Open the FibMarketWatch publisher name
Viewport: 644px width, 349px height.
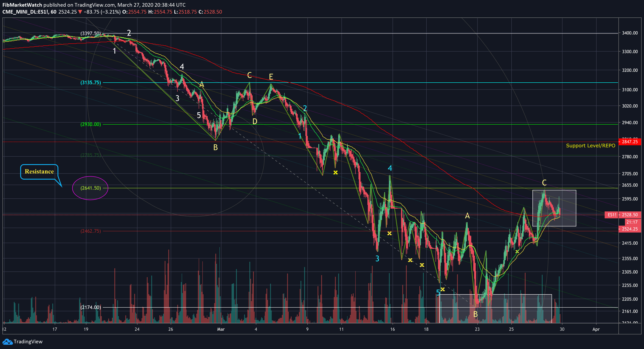coord(22,5)
